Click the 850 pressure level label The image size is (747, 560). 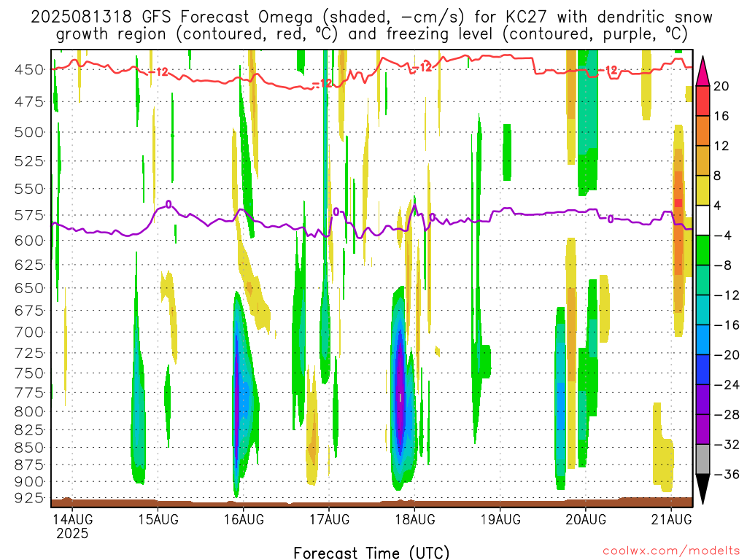click(29, 447)
